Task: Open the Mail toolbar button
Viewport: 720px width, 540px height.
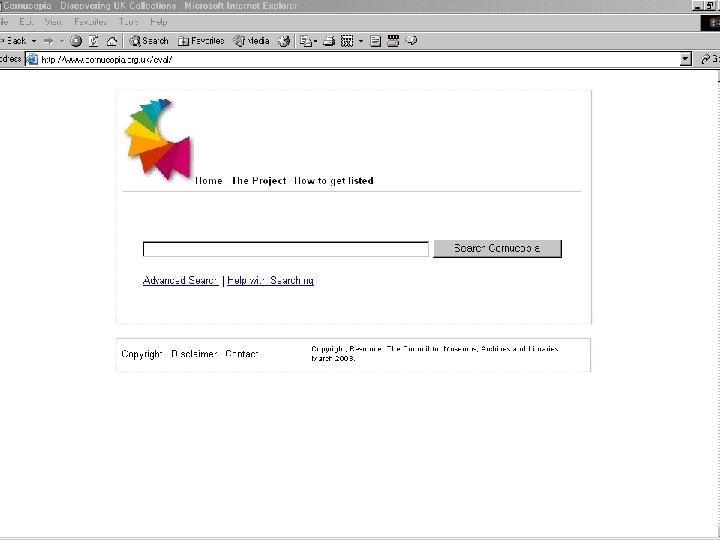Action: [x=306, y=41]
